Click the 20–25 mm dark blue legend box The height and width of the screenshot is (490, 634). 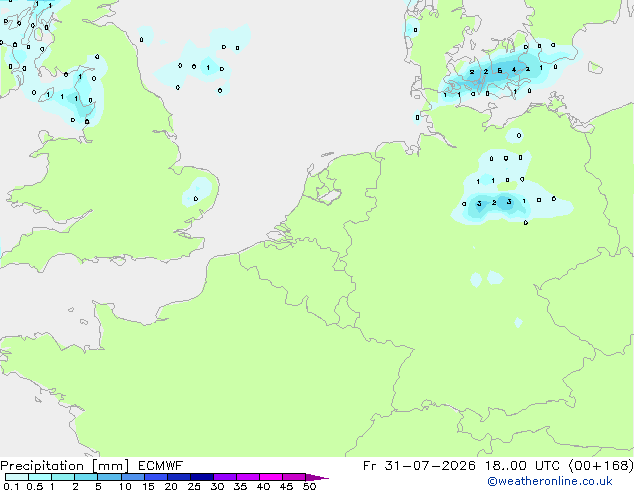tap(179, 477)
